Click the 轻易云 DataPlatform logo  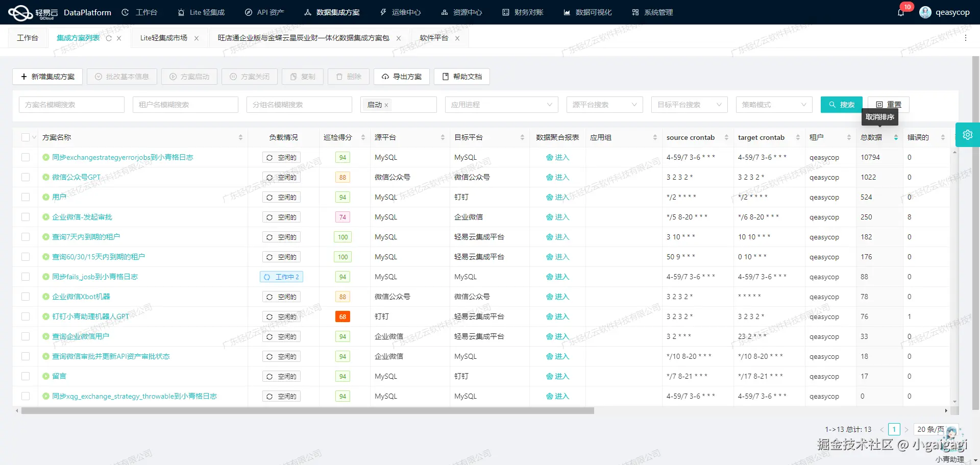[x=60, y=12]
